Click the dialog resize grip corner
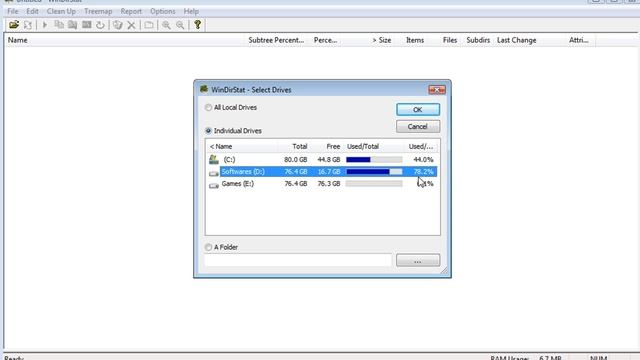This screenshot has height=360, width=640. [x=444, y=271]
